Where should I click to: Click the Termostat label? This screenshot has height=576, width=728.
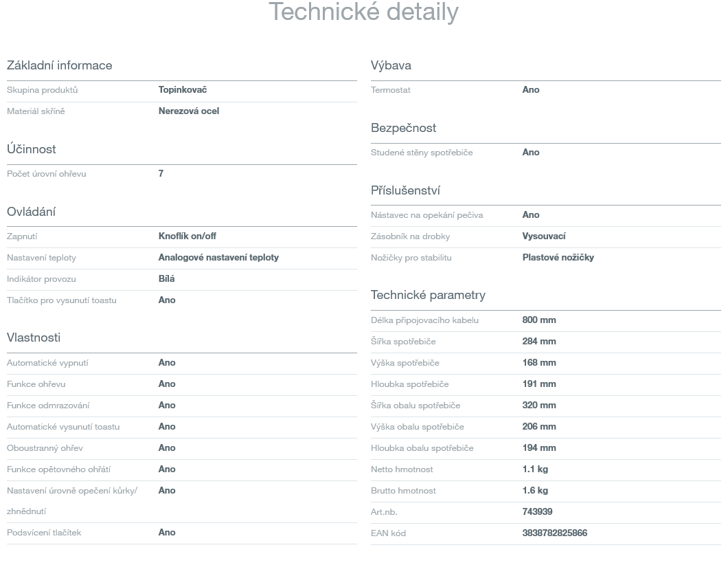click(x=391, y=90)
